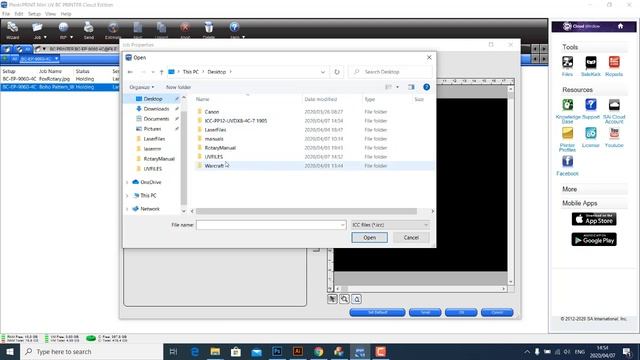Screen dimensions: 640x360
Task: Click the Cancel button in Open dialog
Action: click(411, 238)
